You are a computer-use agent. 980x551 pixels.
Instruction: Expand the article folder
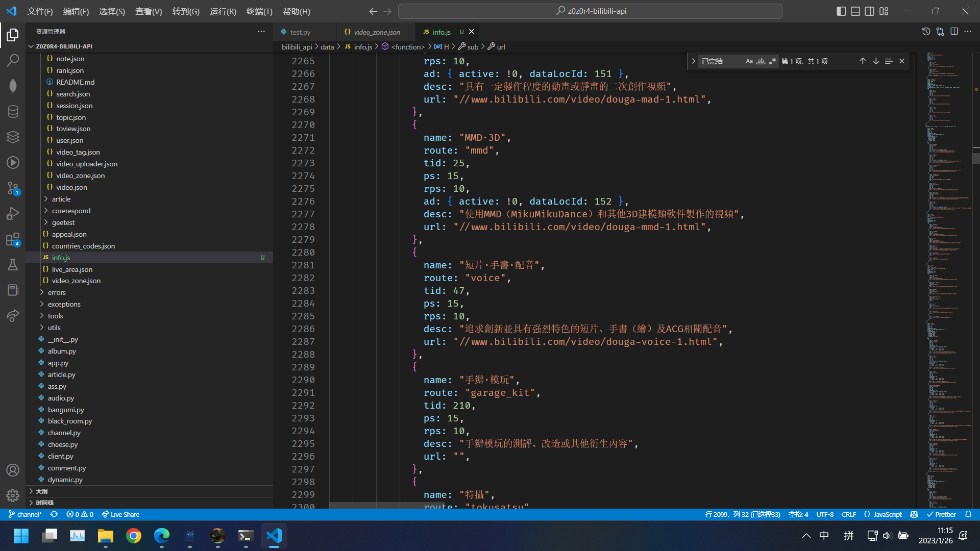[61, 199]
